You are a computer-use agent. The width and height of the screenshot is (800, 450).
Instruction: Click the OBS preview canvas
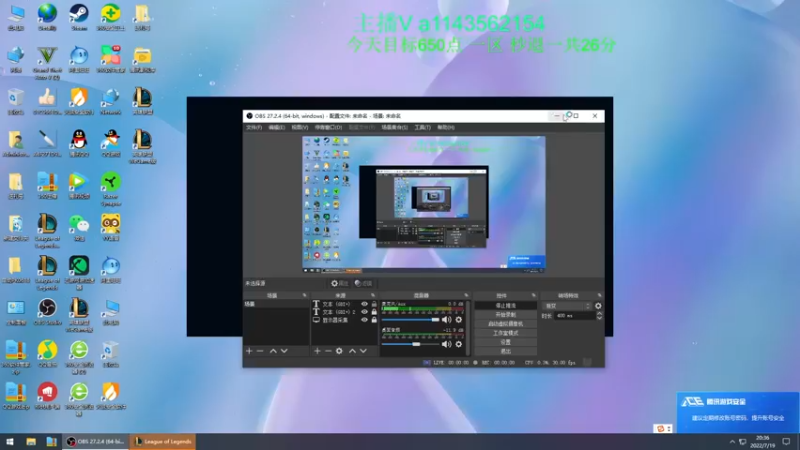coord(423,205)
